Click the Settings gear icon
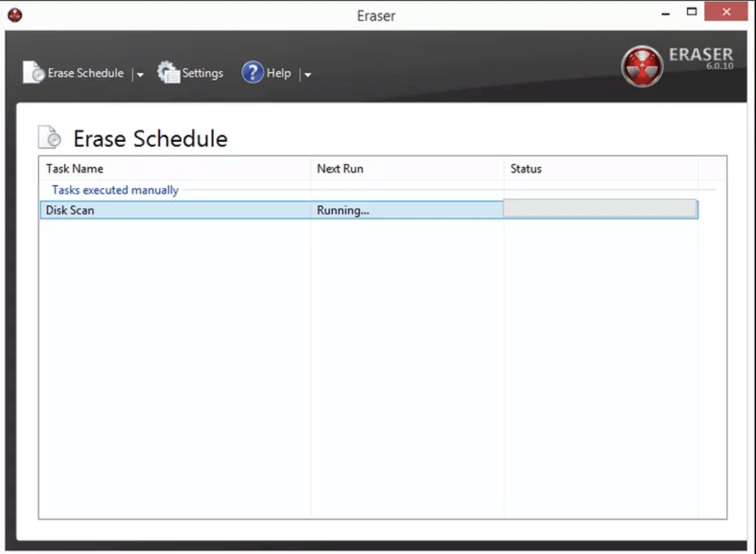Screen dimensions: 756x554 (x=168, y=73)
